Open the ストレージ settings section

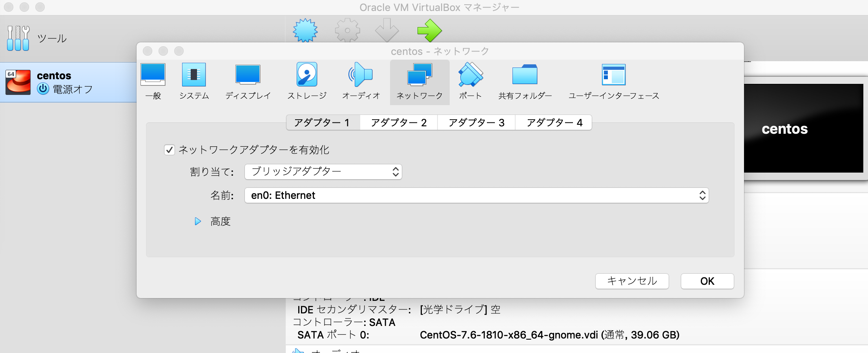[307, 82]
